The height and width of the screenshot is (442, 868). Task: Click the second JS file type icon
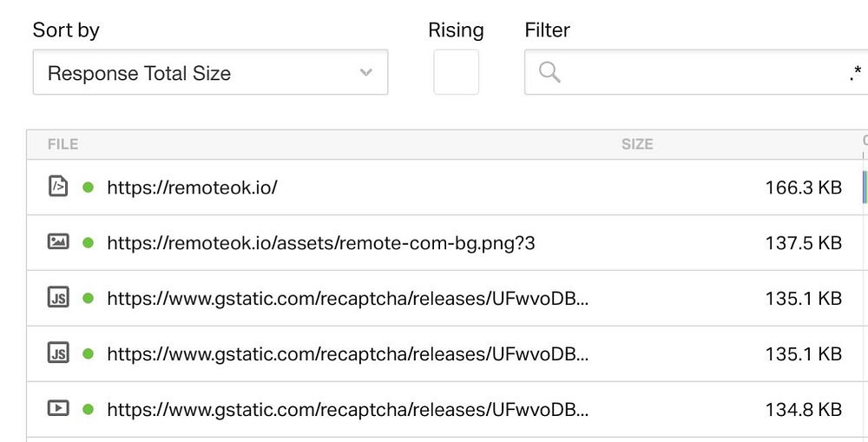click(x=58, y=353)
